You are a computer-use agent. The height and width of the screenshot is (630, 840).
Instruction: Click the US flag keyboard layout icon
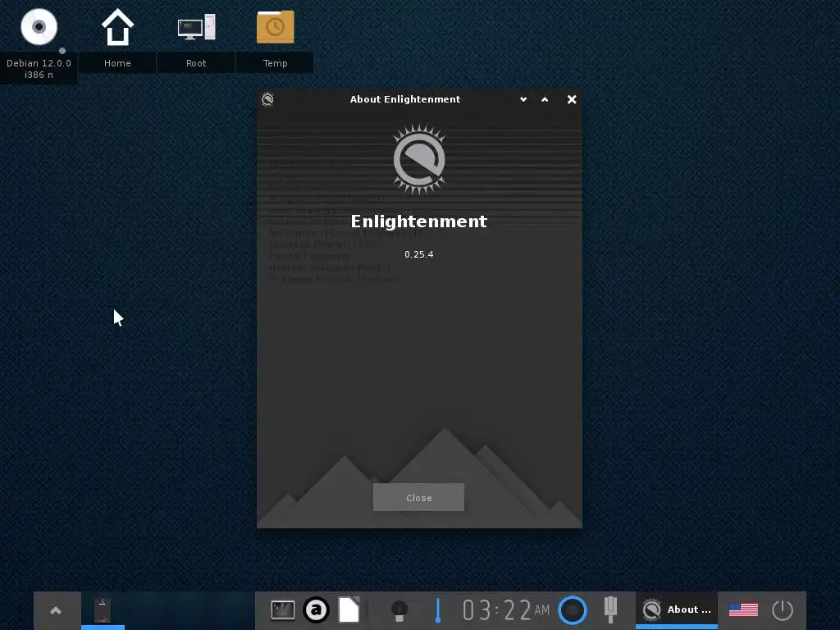(743, 609)
